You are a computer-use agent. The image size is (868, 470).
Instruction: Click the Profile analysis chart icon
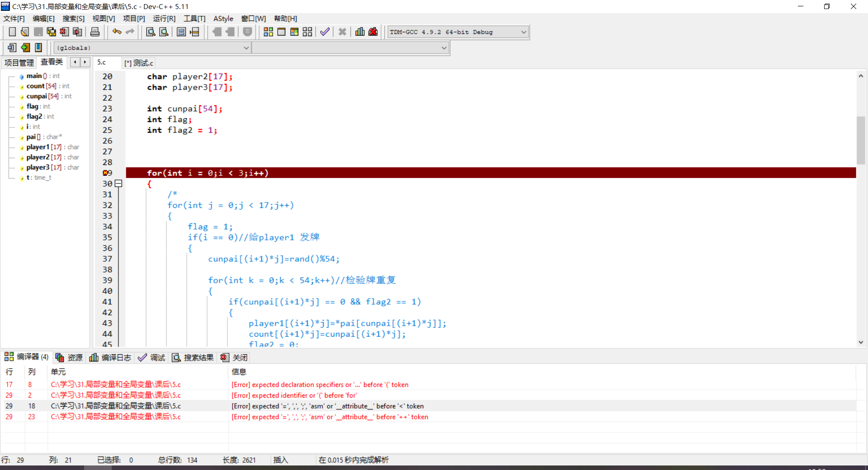click(360, 32)
